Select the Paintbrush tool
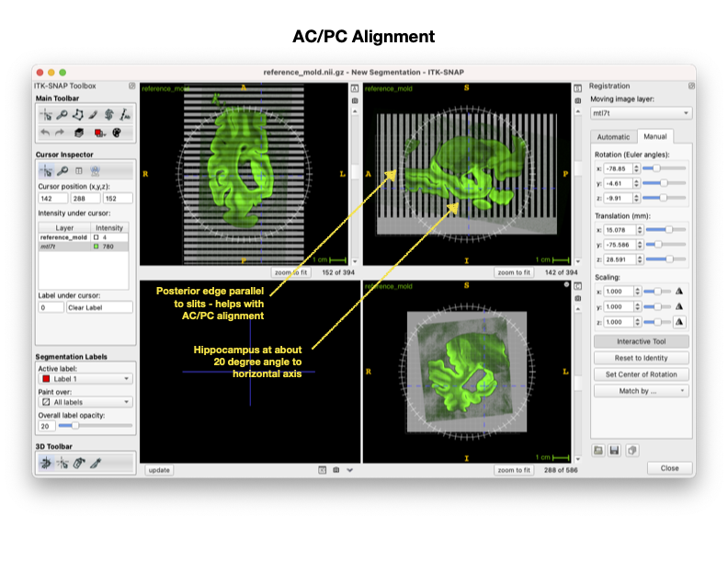This screenshot has width=728, height=563. pyautogui.click(x=94, y=114)
